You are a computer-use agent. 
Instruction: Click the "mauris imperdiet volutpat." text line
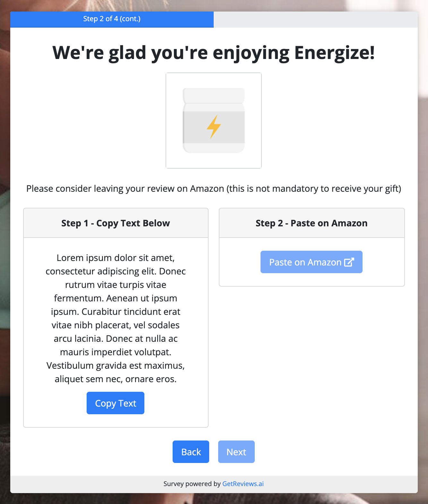click(116, 352)
